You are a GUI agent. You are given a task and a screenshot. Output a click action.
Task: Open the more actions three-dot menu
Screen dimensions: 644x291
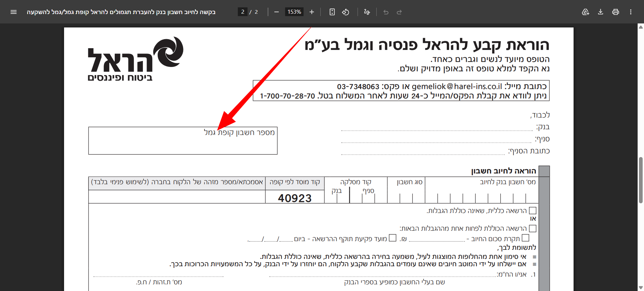(x=631, y=12)
